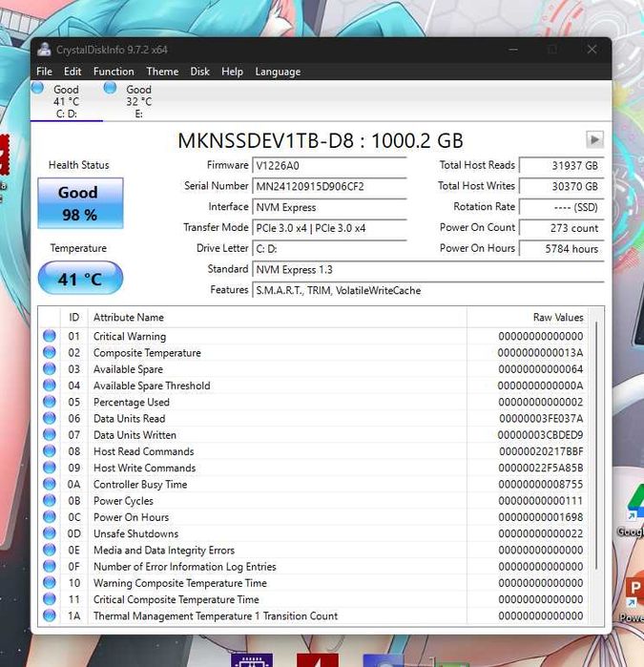The width and height of the screenshot is (644, 667).
Task: Click the Interface field NVM Express
Action: click(330, 207)
